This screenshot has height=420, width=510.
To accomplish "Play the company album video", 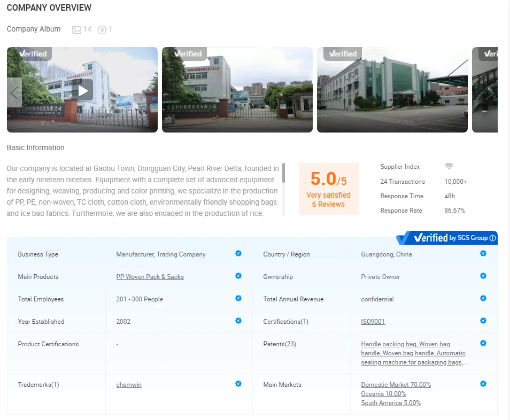I will pos(83,90).
